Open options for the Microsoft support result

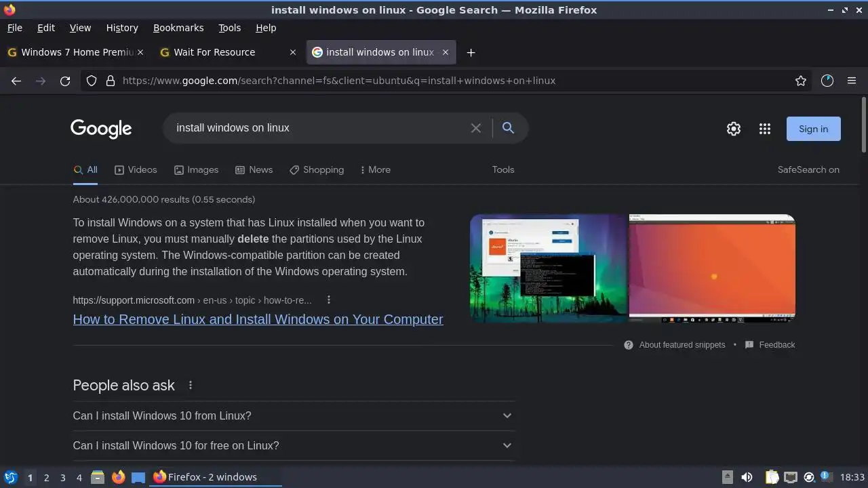(x=329, y=300)
